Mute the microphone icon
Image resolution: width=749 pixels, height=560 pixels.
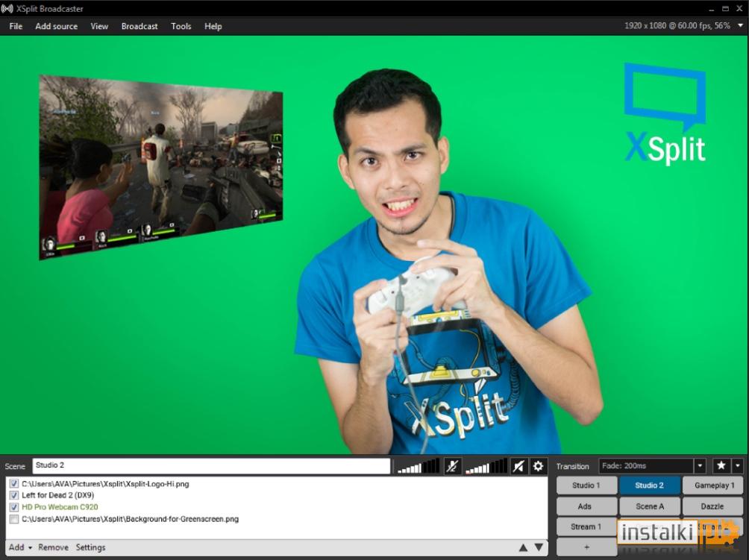452,466
